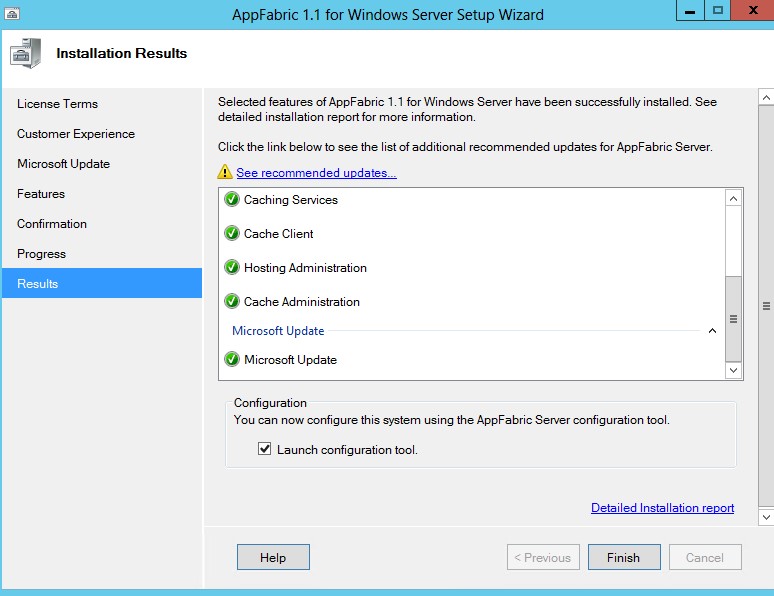The height and width of the screenshot is (596, 774).
Task: Select License Terms step in sidebar
Action: [102, 104]
